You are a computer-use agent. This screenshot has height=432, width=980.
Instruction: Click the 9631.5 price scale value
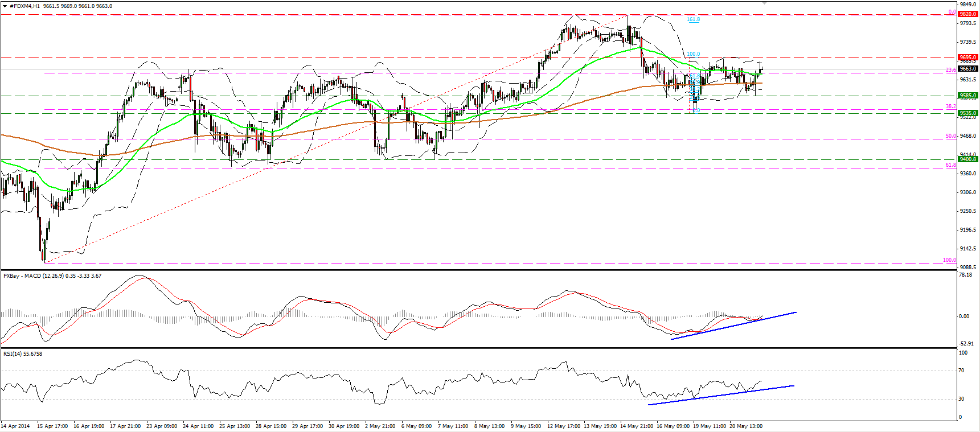tap(967, 80)
